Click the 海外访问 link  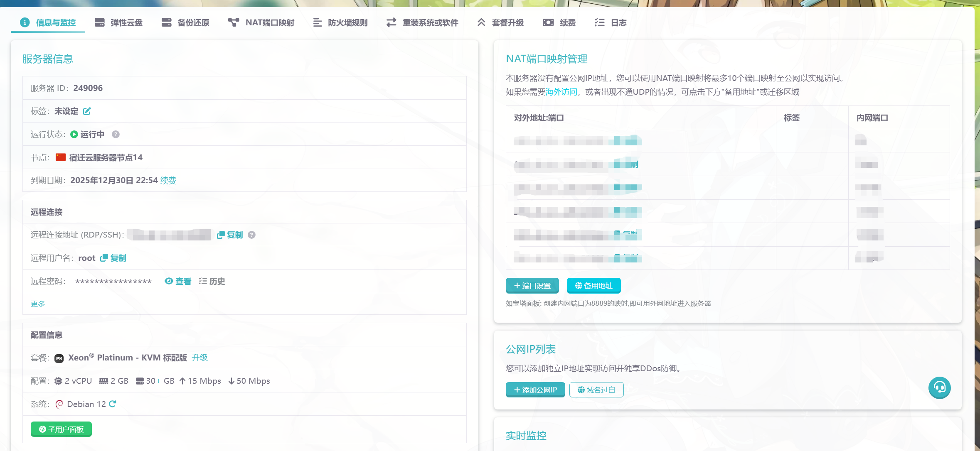click(x=561, y=92)
